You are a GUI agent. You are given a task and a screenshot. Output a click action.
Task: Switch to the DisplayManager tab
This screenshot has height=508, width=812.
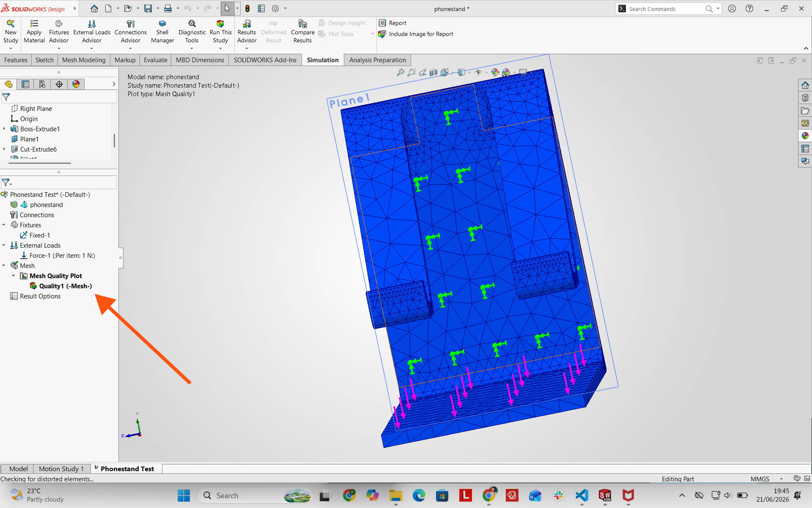click(76, 84)
